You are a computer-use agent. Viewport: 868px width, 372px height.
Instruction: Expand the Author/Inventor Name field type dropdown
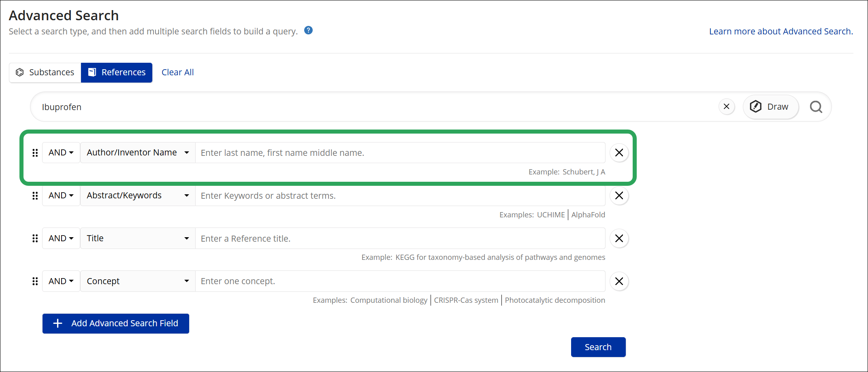(x=138, y=153)
